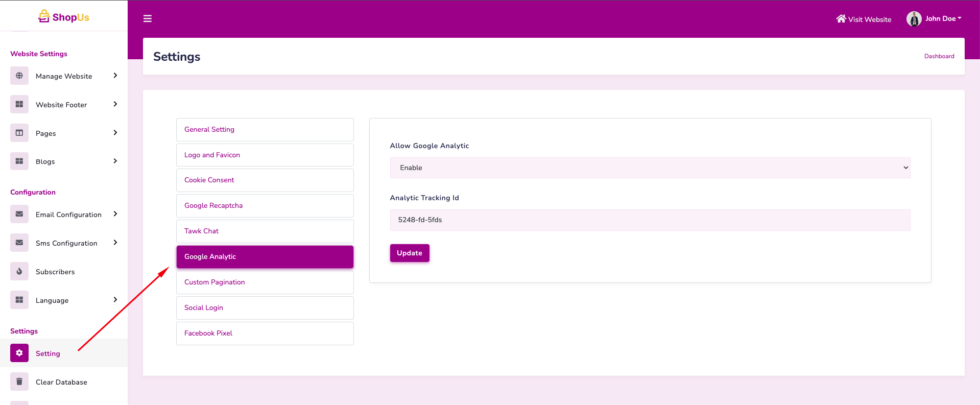Click the Manage Website globe icon

[x=19, y=76]
